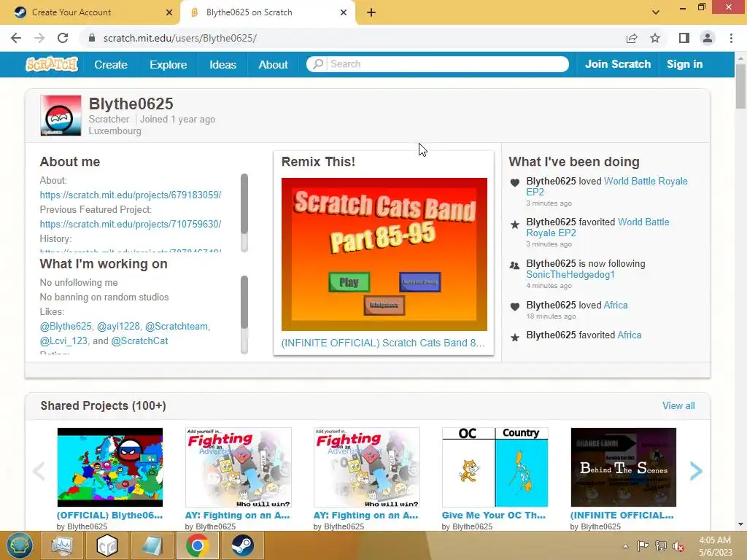This screenshot has height=560, width=747.
Task: Click the network tray icon
Action: pyautogui.click(x=661, y=545)
